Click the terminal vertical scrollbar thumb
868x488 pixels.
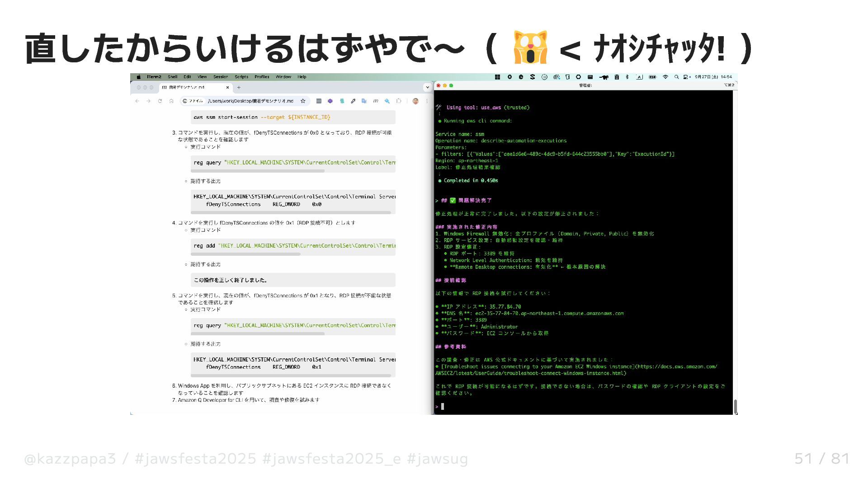[x=736, y=406]
